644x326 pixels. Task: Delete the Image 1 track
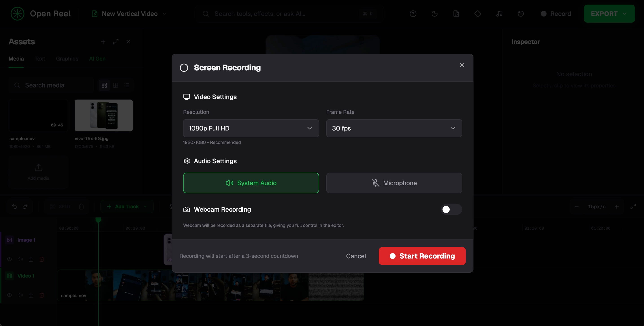pyautogui.click(x=42, y=259)
